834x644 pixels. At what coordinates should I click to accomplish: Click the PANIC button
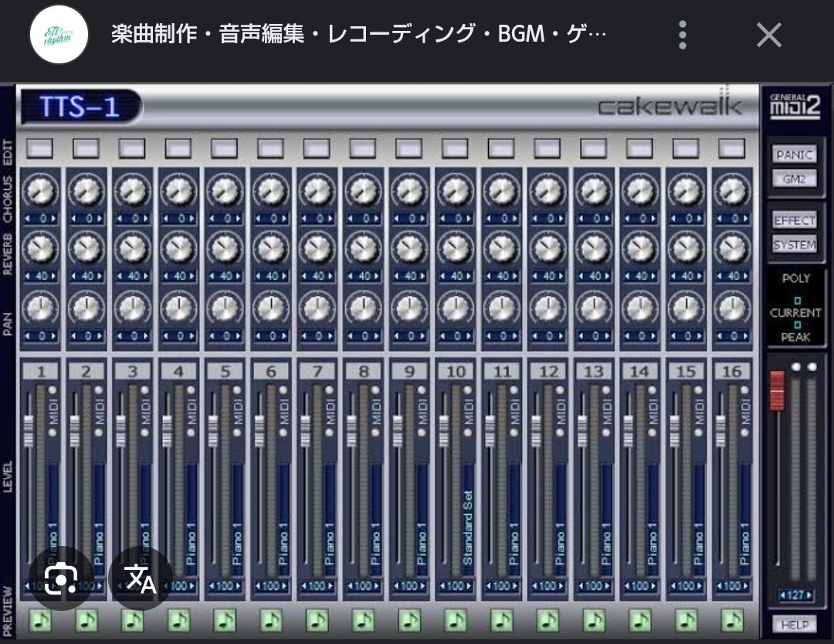(x=794, y=154)
